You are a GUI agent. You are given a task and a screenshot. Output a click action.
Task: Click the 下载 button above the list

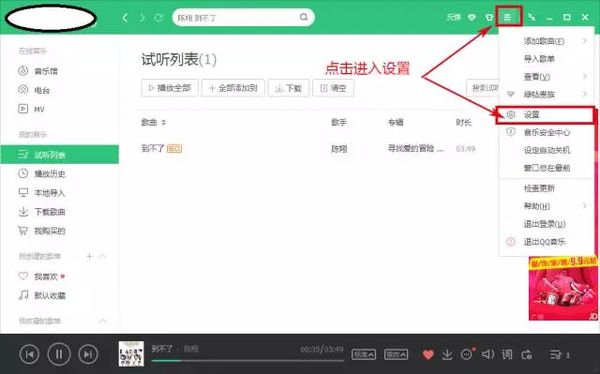(x=289, y=88)
